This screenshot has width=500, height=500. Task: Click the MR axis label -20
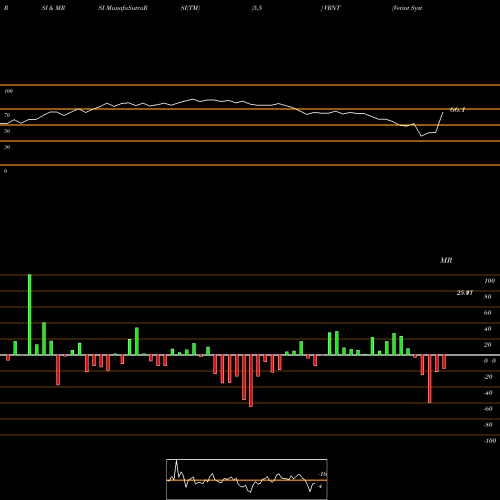coord(488,377)
